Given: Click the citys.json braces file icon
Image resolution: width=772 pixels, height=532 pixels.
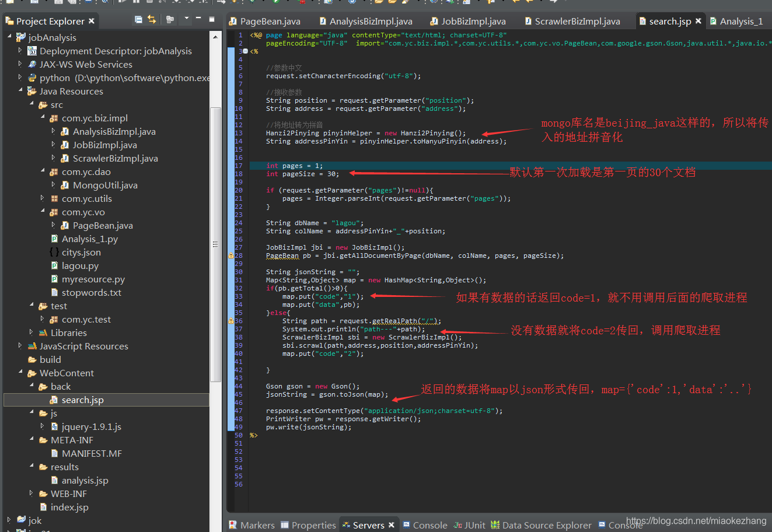Looking at the screenshot, I should pos(54,252).
